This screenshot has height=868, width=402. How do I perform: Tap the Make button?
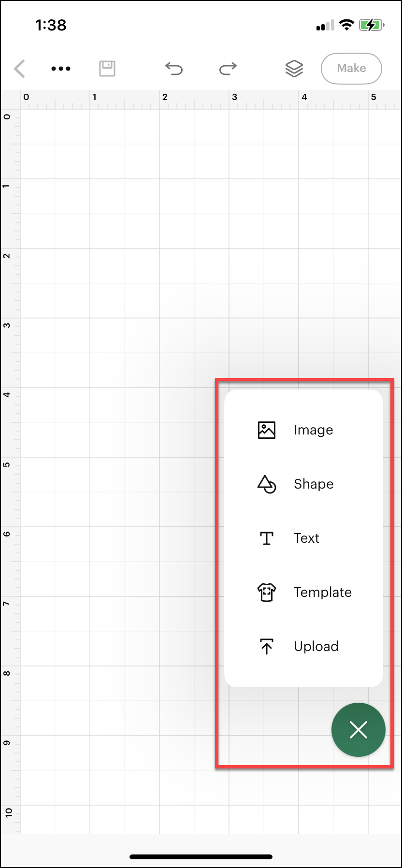pos(351,69)
